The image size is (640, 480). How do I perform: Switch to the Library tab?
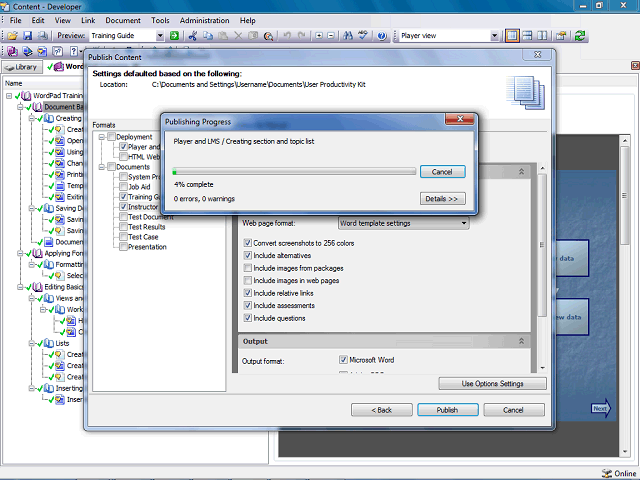22,67
